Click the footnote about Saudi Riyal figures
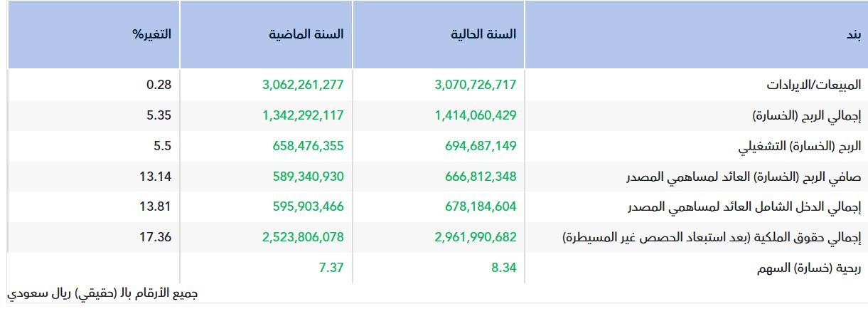The height and width of the screenshot is (314, 868). click(x=102, y=293)
